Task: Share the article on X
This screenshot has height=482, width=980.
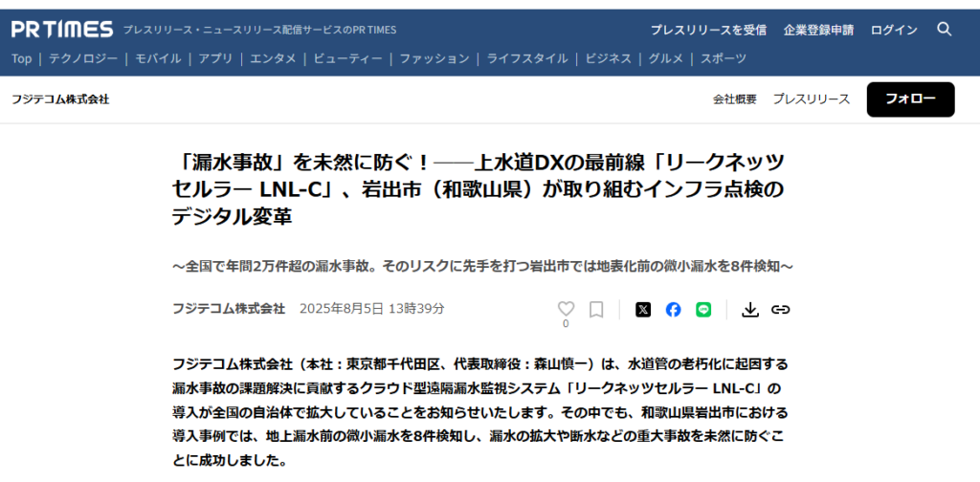Action: 643,309
